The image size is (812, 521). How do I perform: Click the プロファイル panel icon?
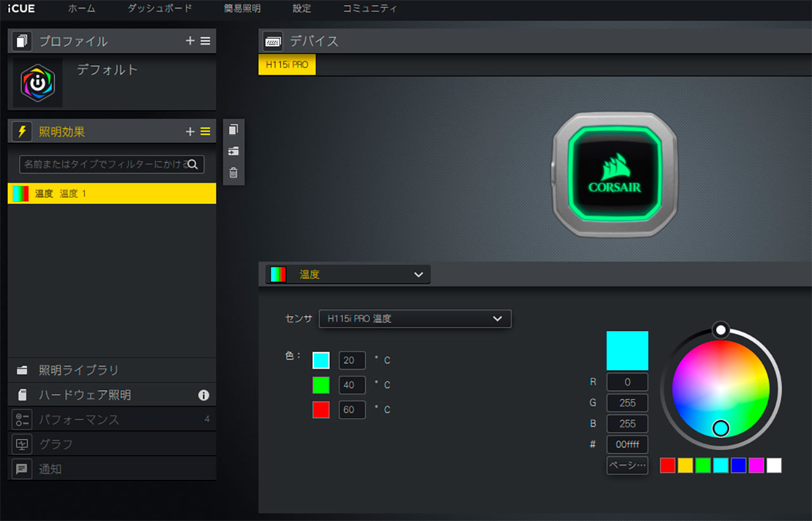[x=22, y=41]
